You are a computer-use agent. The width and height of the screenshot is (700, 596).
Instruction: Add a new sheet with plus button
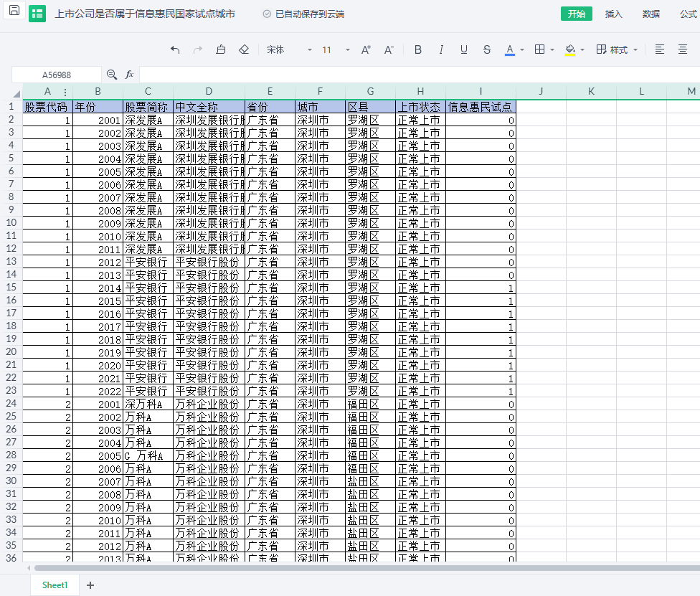click(x=90, y=585)
